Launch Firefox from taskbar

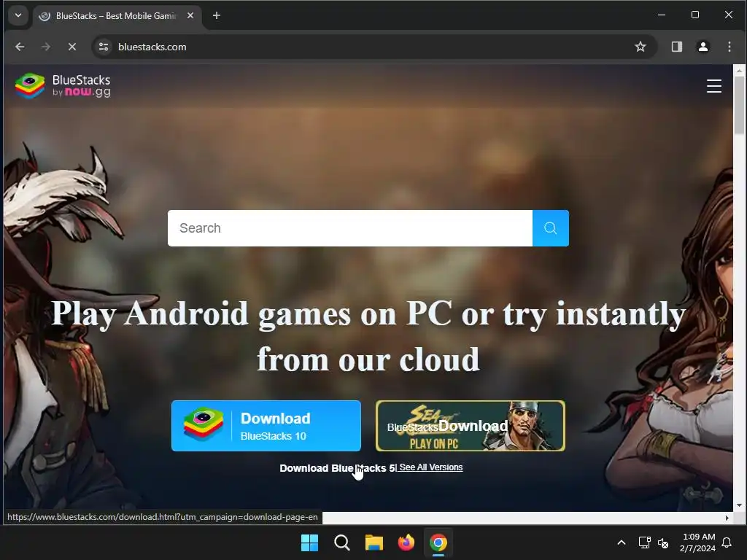tap(406, 542)
